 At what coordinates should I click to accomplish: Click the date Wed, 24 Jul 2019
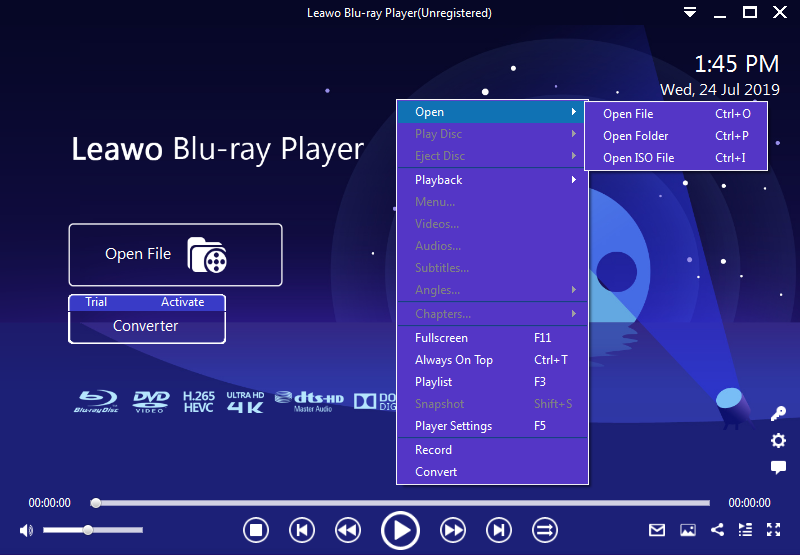[720, 90]
